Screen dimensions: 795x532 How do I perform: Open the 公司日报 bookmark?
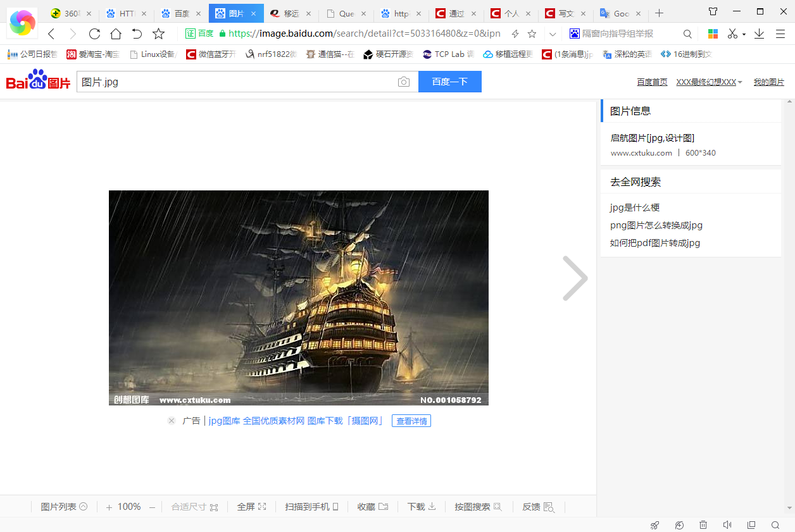[32, 54]
